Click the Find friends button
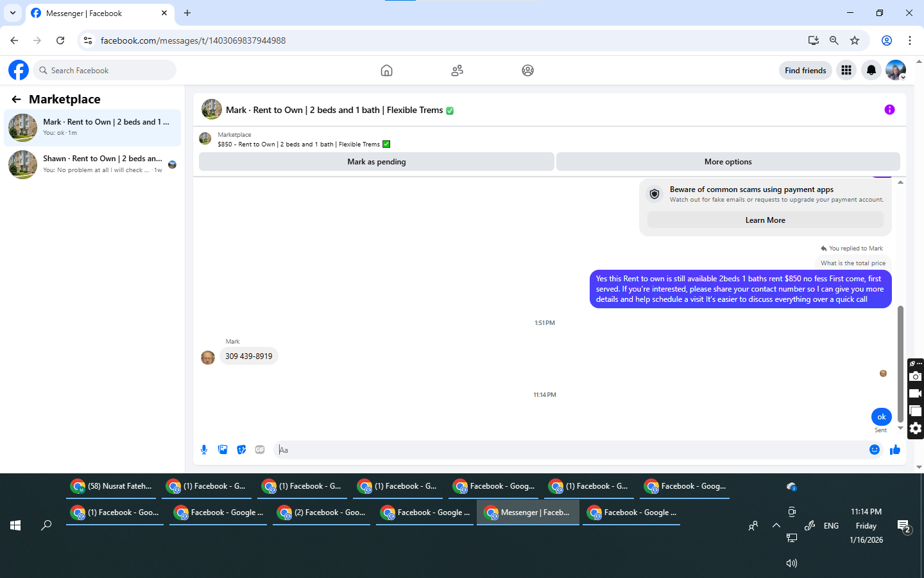Image resolution: width=924 pixels, height=578 pixels. pos(805,70)
